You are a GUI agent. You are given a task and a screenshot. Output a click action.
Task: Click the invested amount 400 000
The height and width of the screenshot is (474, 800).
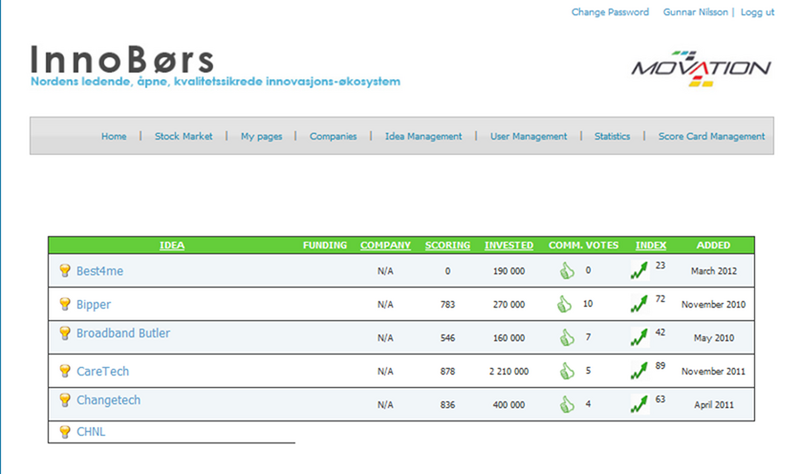[509, 405]
